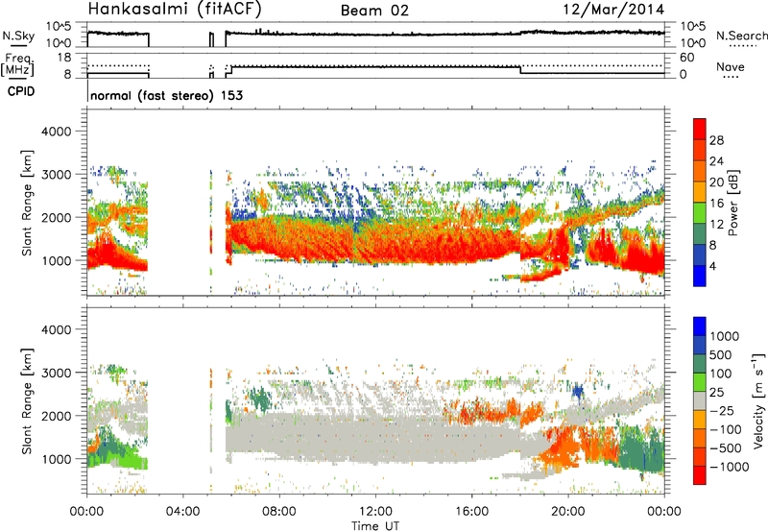Click the 20 dB colorbar label
Viewport: 768px width, 532px height.
[716, 182]
